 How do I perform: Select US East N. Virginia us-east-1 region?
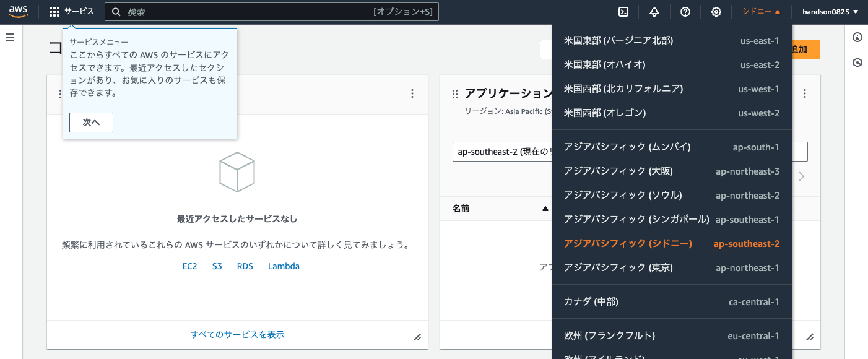click(672, 41)
